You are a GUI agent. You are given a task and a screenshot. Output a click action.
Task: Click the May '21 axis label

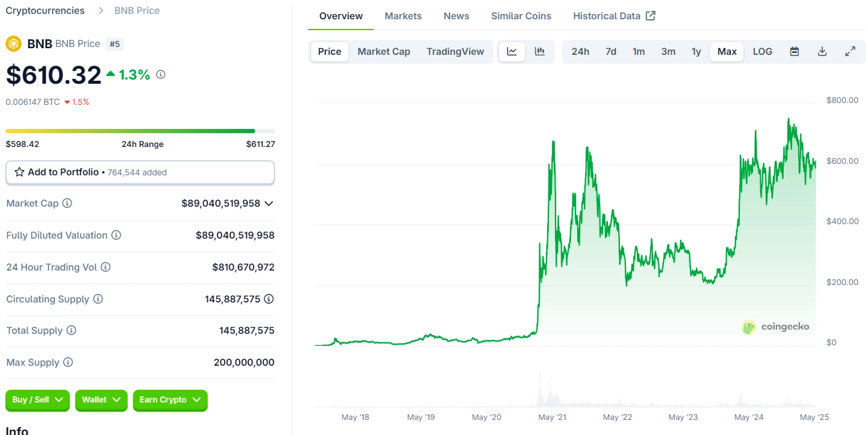click(552, 417)
